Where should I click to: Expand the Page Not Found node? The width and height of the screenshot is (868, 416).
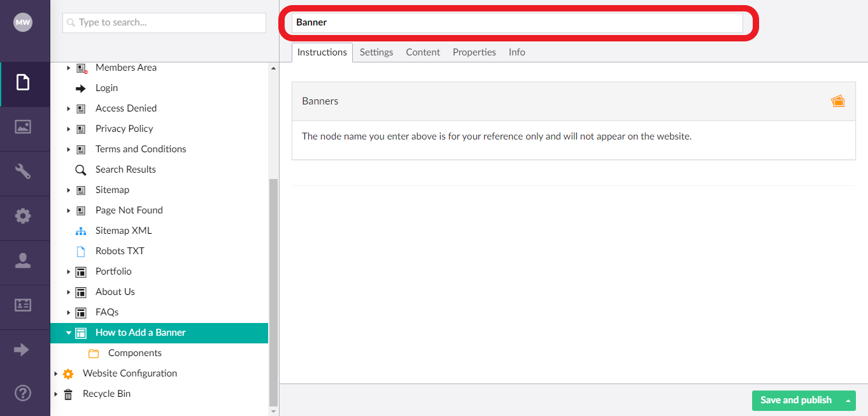[x=69, y=211]
